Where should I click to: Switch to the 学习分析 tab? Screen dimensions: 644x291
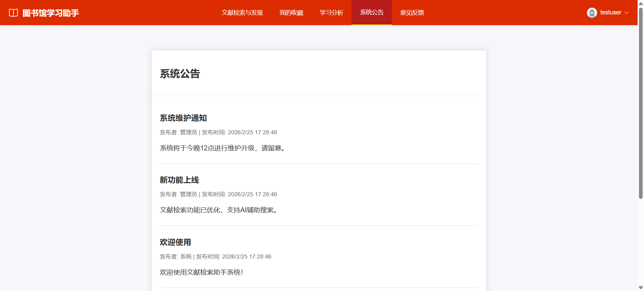click(x=331, y=13)
